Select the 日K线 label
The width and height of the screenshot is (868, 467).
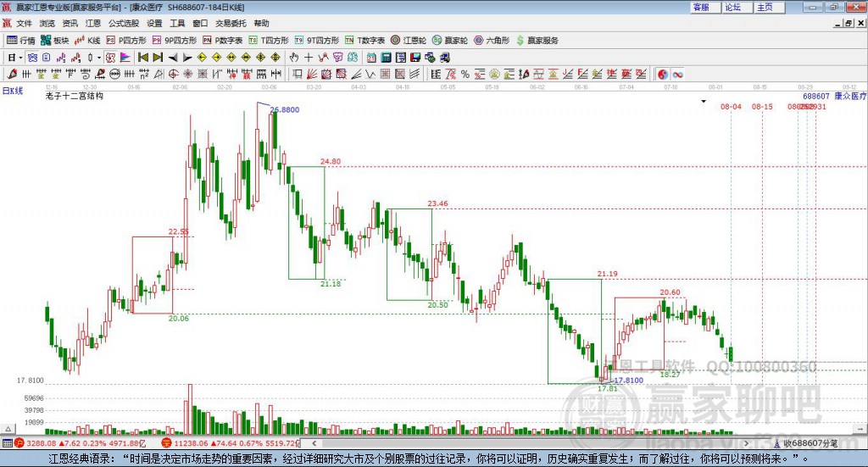[13, 91]
